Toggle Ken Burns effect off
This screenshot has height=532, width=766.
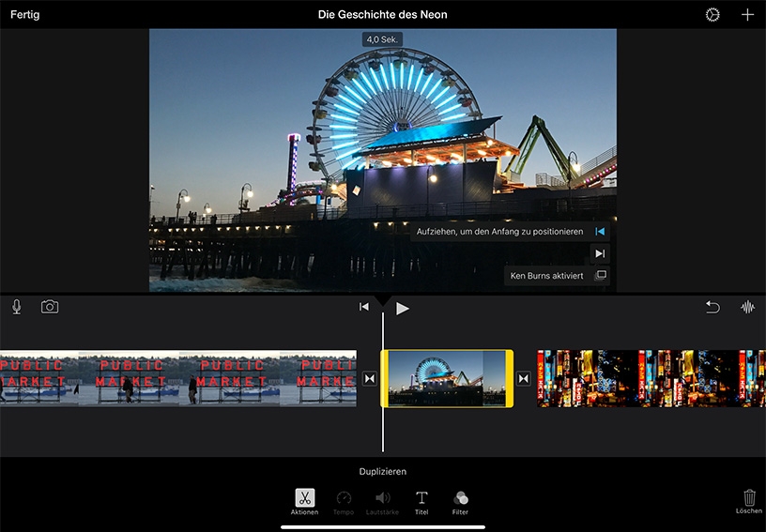pos(601,275)
